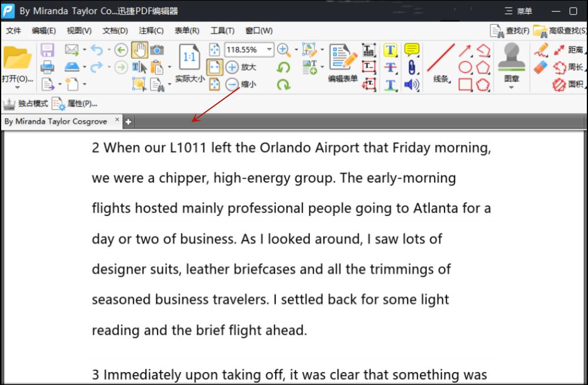Open the 工具(T) menu
This screenshot has height=385, width=588.
coord(222,31)
